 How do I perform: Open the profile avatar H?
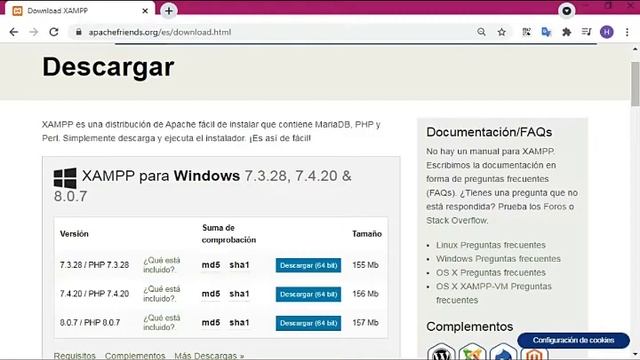coord(607,32)
